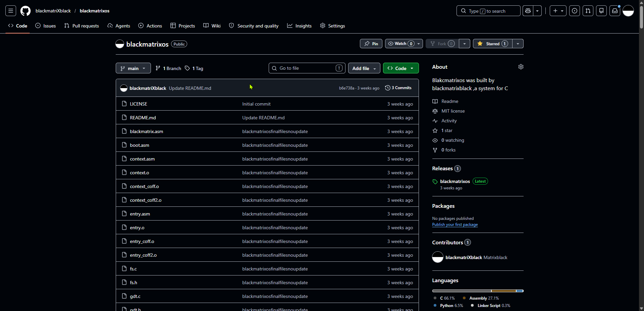Open the Copilot chat icon
This screenshot has height=311, width=644.
tap(528, 11)
